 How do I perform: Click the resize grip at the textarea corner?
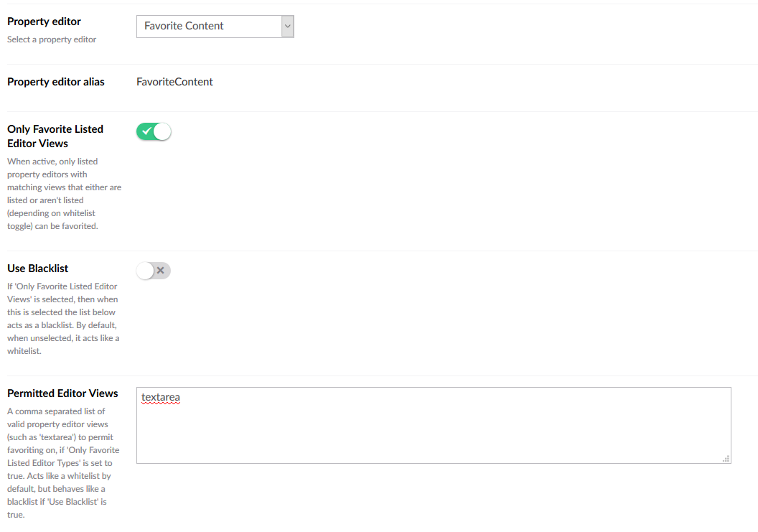726,459
